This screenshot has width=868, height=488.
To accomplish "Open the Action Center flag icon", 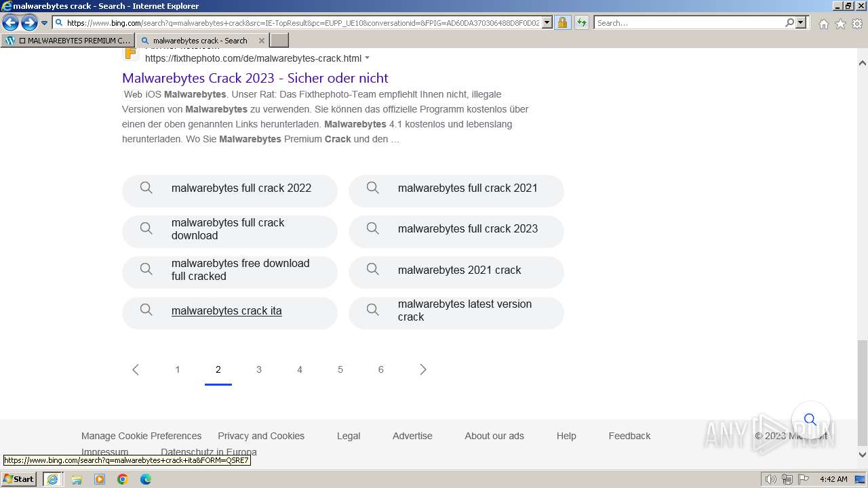I will pos(804,479).
